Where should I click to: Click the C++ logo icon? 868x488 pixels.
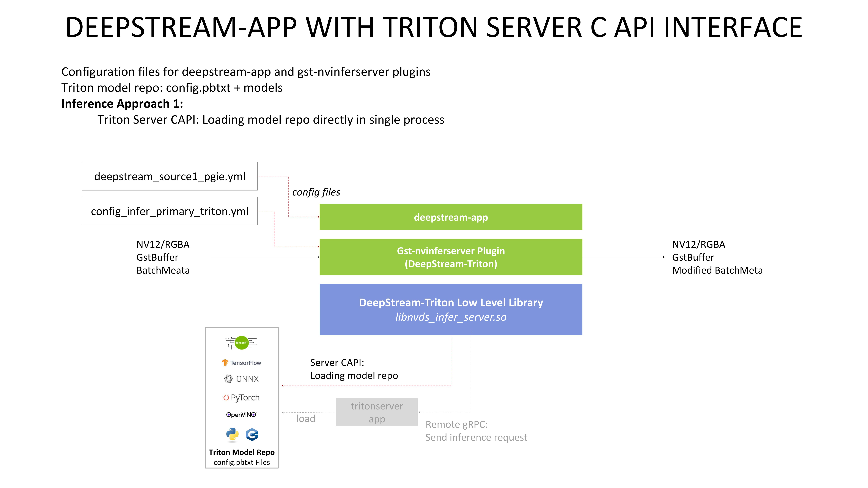coord(252,434)
